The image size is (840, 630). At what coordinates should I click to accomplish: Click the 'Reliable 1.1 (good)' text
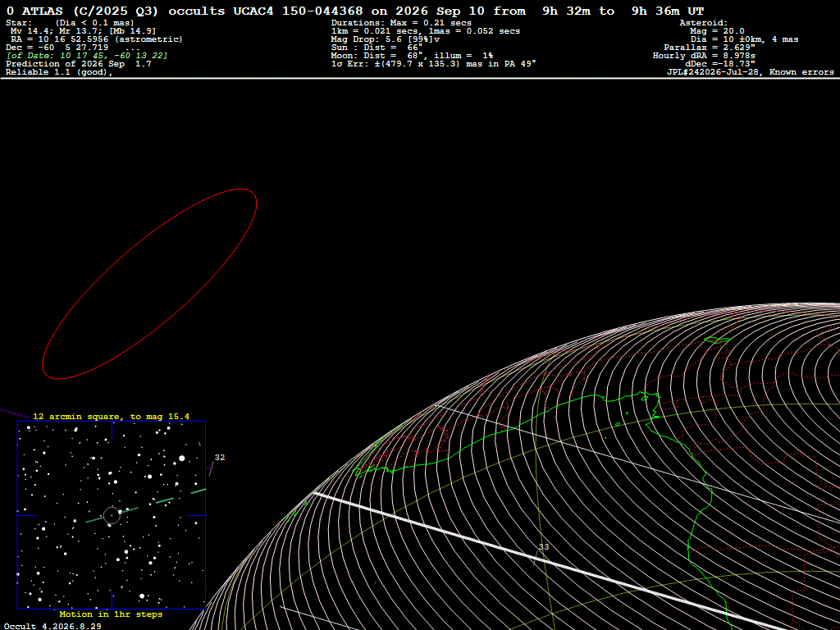pyautogui.click(x=59, y=72)
